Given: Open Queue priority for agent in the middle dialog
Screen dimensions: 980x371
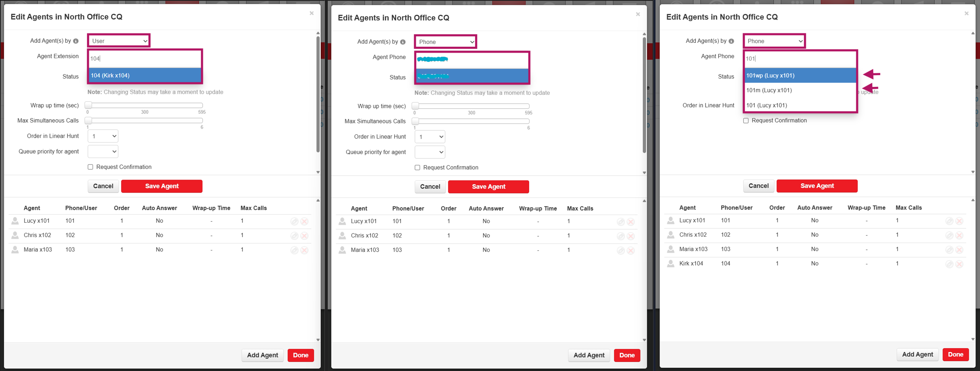Looking at the screenshot, I should 430,152.
